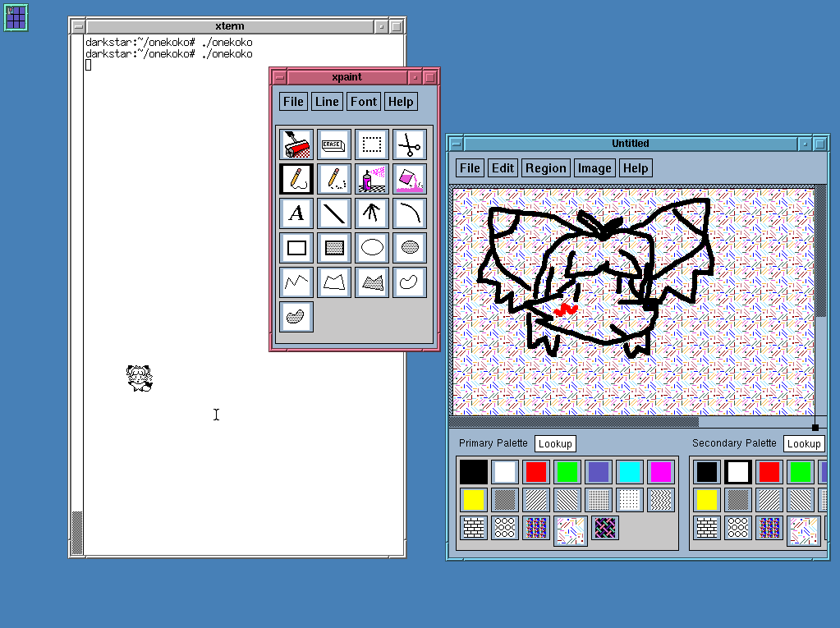Select the Brush roller tool

296,144
